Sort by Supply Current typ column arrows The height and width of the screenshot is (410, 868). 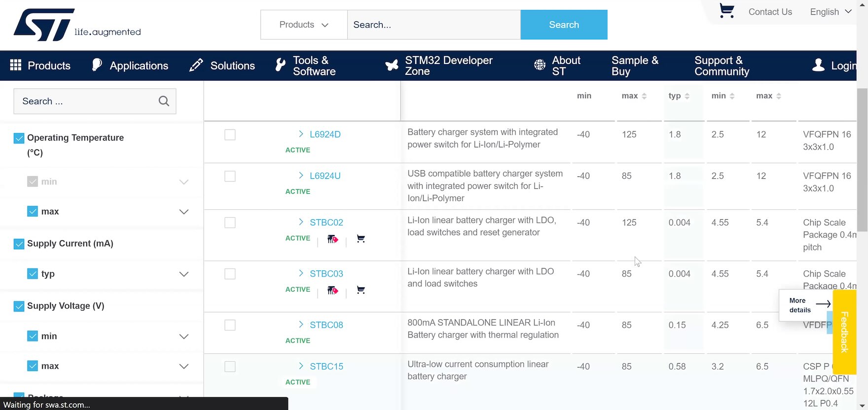coord(687,96)
